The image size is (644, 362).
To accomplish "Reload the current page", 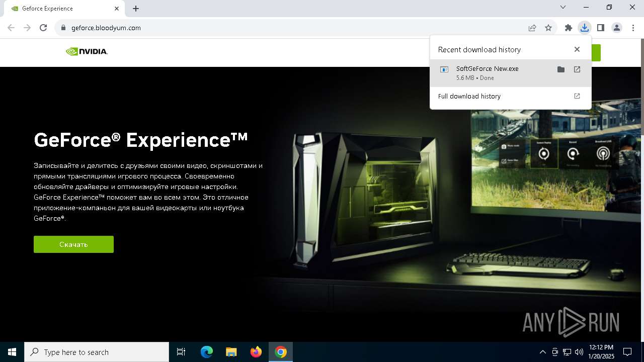I will click(43, 28).
